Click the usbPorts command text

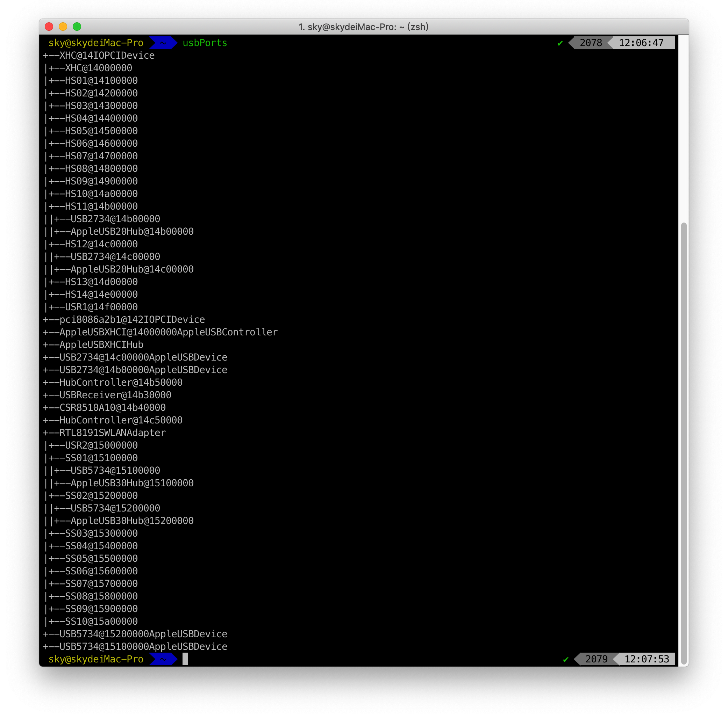pos(205,43)
